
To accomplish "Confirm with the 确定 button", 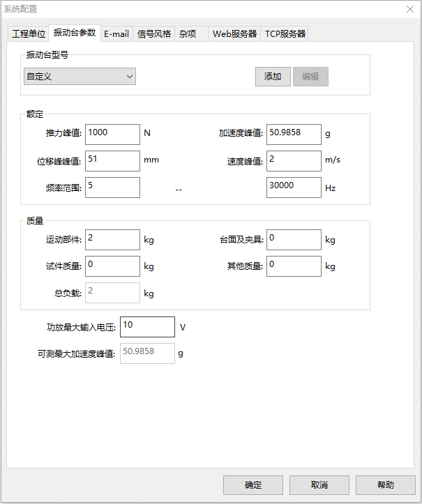I will tap(253, 485).
